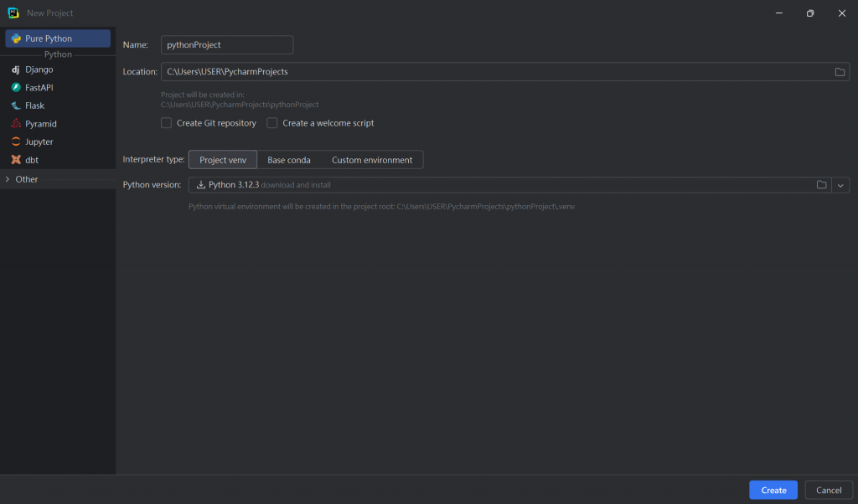
Task: Choose the FastAPI label in the list
Action: click(x=39, y=87)
